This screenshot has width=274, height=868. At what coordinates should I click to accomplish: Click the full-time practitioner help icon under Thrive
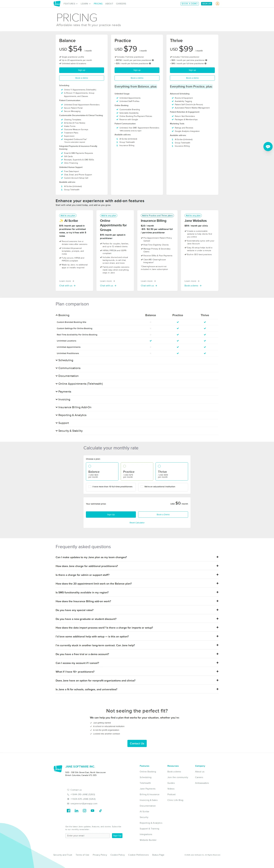tap(205, 63)
